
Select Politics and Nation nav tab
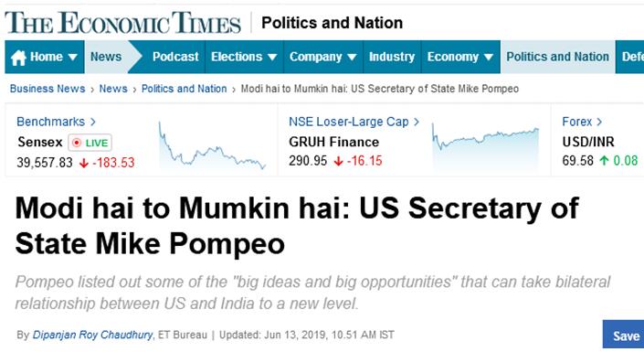pyautogui.click(x=557, y=57)
